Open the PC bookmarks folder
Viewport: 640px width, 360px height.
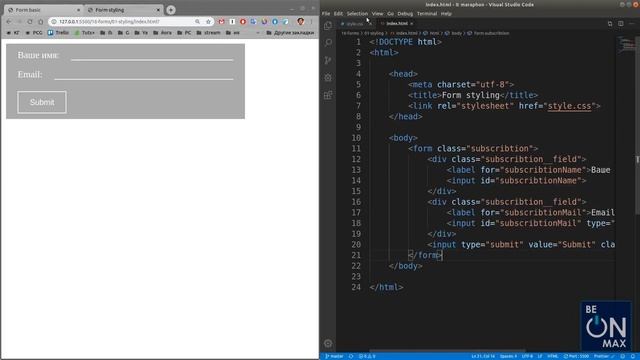tap(184, 33)
